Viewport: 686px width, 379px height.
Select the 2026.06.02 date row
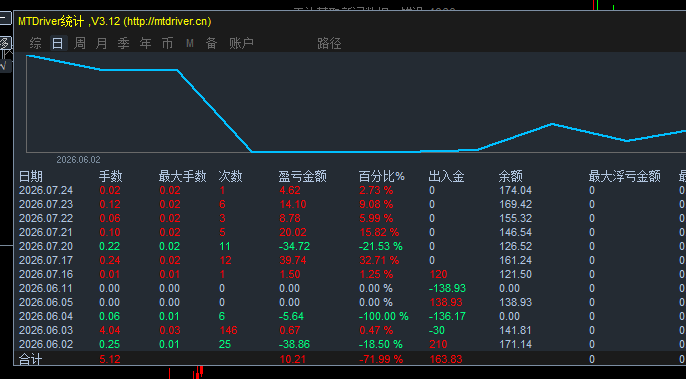click(46, 344)
